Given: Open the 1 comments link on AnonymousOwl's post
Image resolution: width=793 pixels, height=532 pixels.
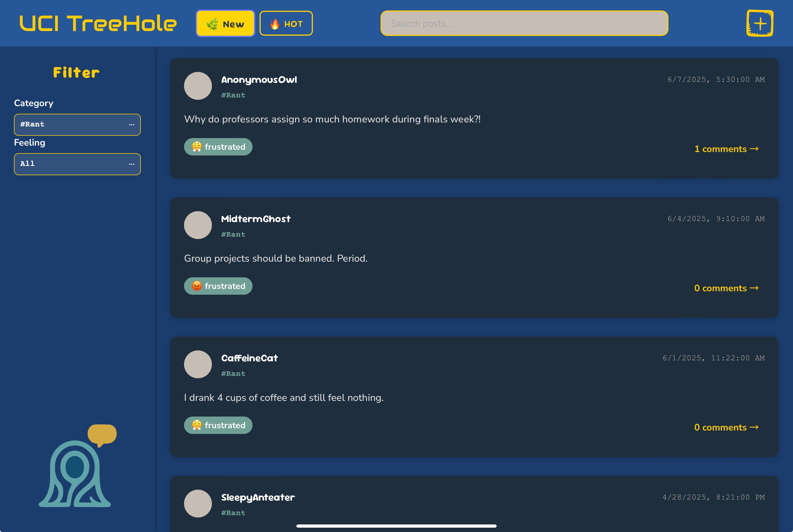Looking at the screenshot, I should pos(727,149).
